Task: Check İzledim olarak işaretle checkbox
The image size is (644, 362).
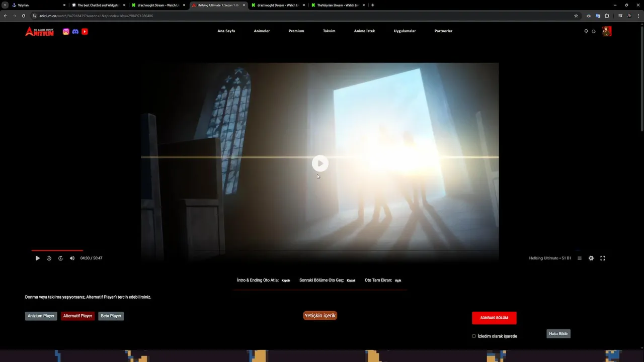Action: pyautogui.click(x=474, y=336)
